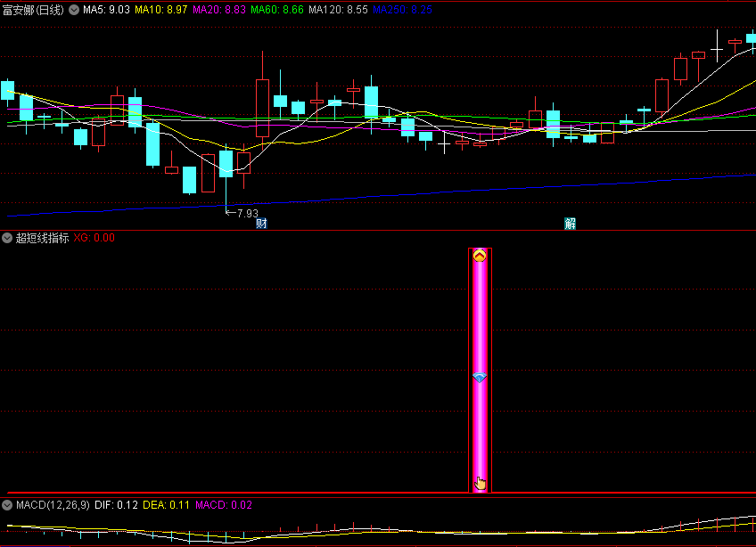Select the MA5: 9.03 label
The width and height of the screenshot is (756, 547).
(x=107, y=10)
